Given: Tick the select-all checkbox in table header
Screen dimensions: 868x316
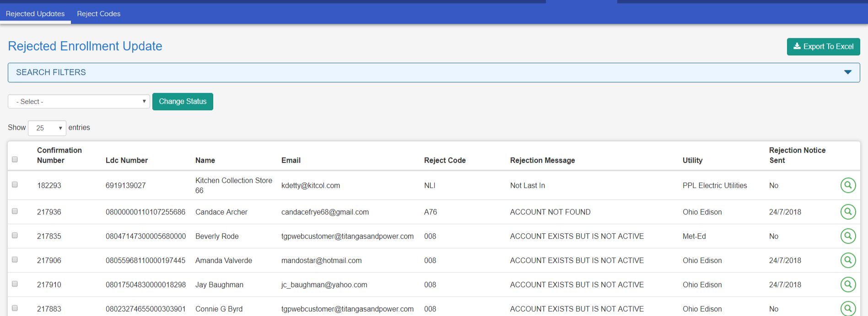Looking at the screenshot, I should (x=15, y=160).
